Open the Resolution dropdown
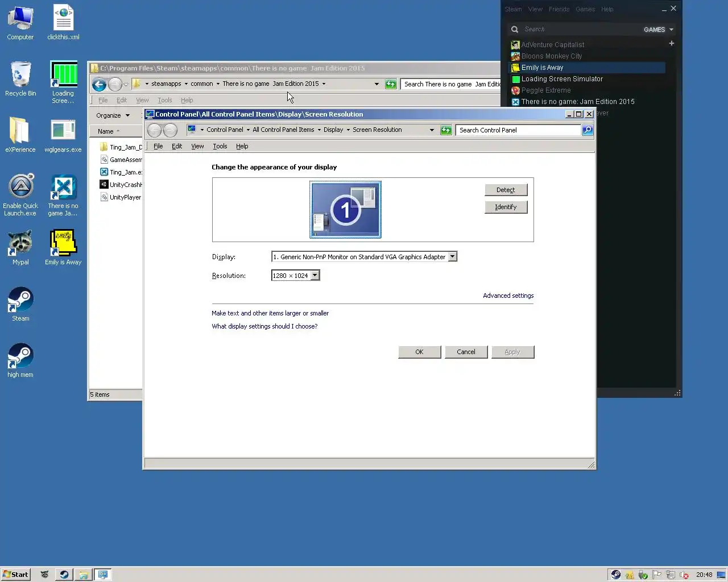Viewport: 728px width, 582px height. [315, 276]
